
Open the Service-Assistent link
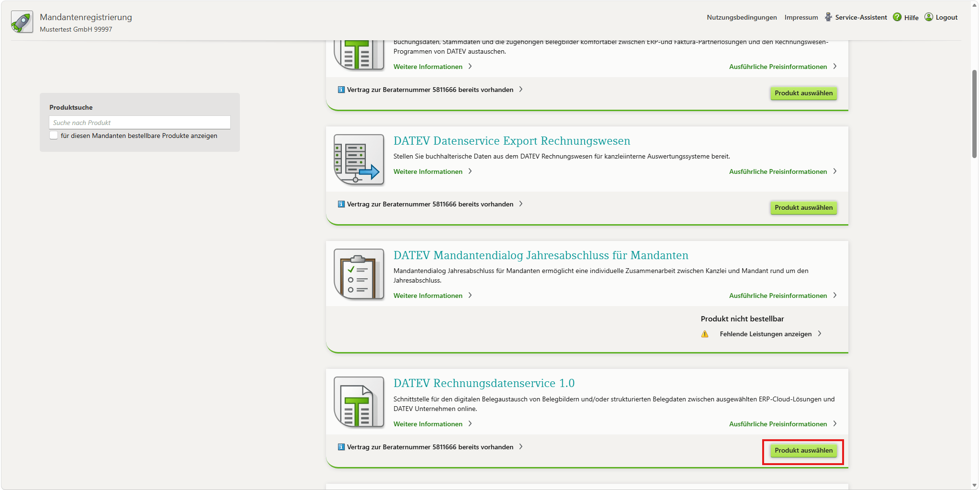(861, 17)
